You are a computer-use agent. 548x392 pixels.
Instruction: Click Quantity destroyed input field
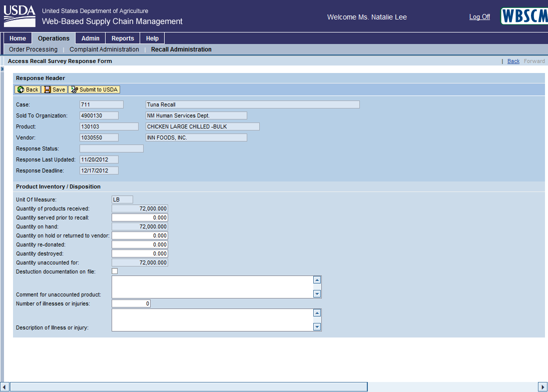click(140, 253)
